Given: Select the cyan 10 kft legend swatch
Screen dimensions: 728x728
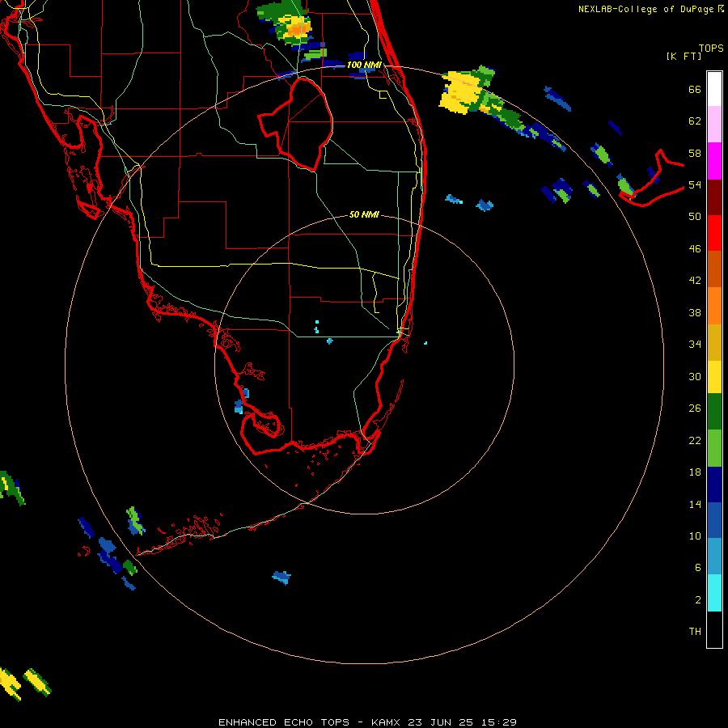Looking at the screenshot, I should [714, 593].
